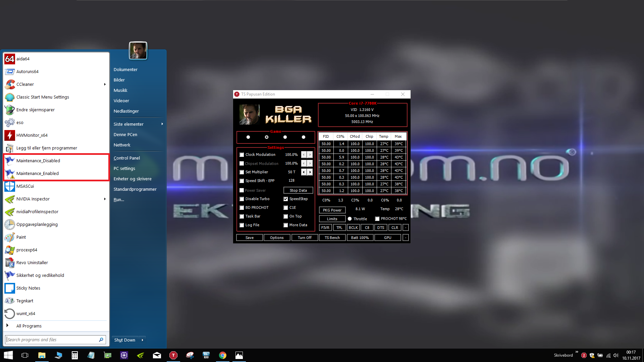Turn on the On Top checkbox
The image size is (644, 362).
coord(285,216)
